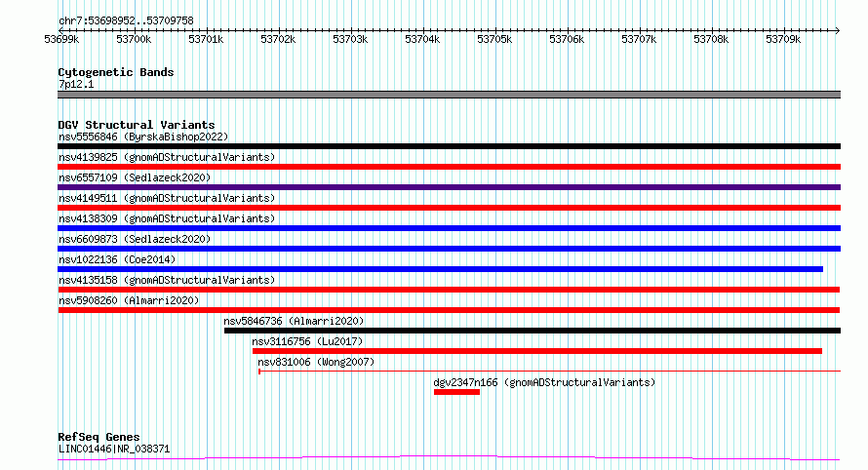Select the red nsv3116756 variant bar
The image size is (868, 470).
point(537,351)
